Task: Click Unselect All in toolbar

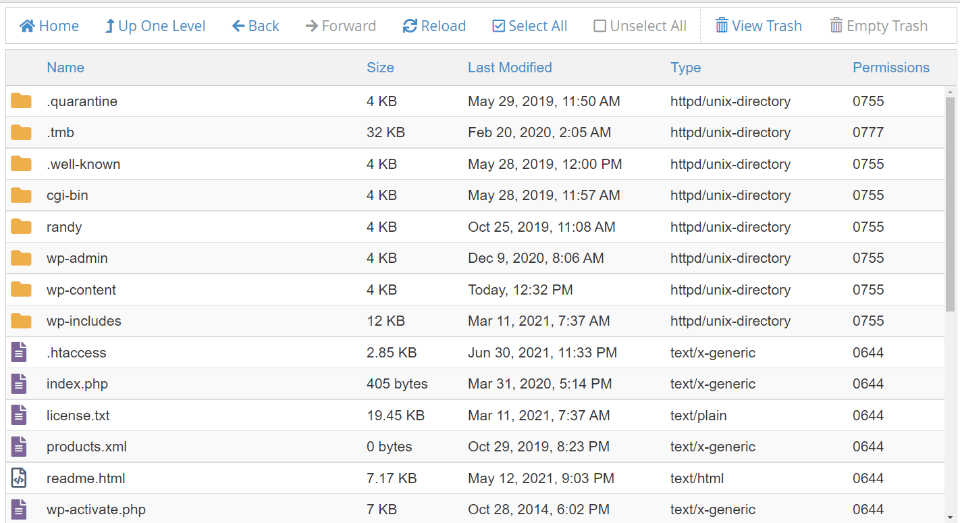Action: [640, 26]
